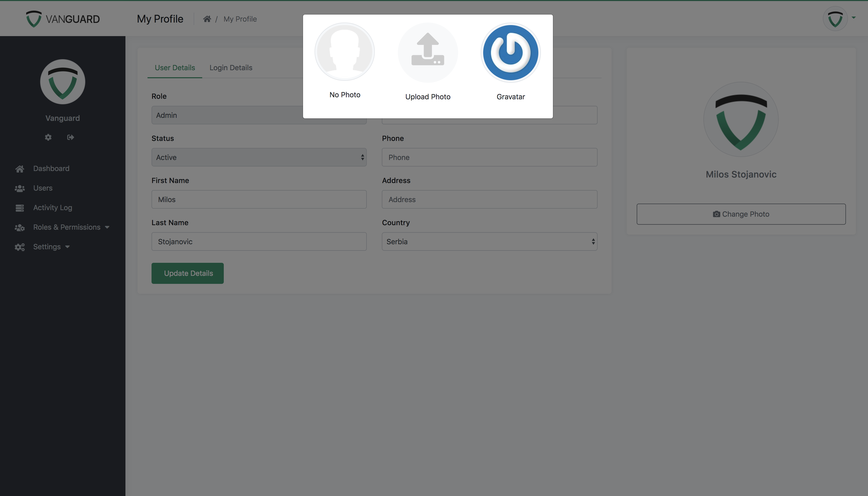Choose the No Photo avatar option
This screenshot has height=496, width=868.
[x=344, y=52]
